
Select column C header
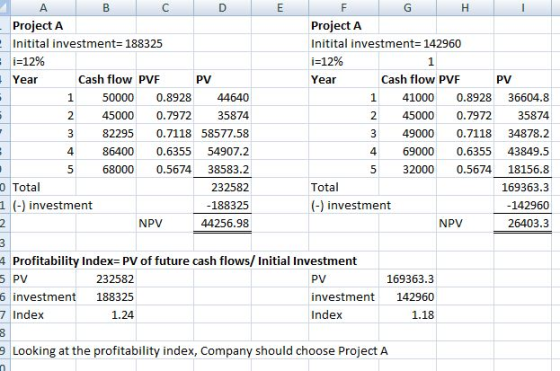pos(165,7)
